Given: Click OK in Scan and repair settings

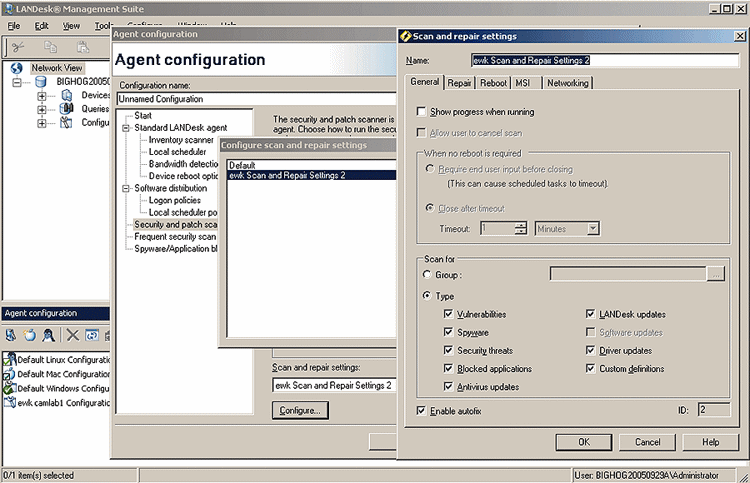Looking at the screenshot, I should pyautogui.click(x=584, y=442).
